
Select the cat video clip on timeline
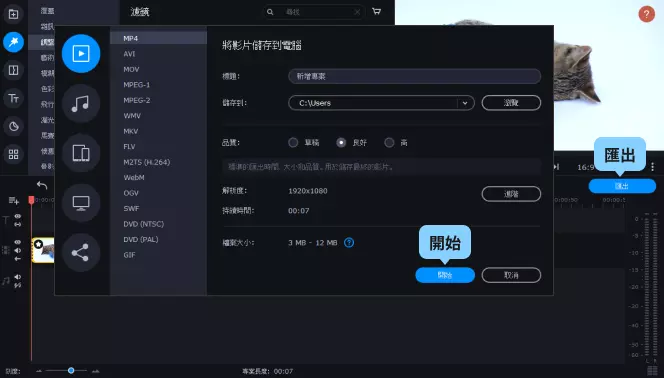(43, 250)
